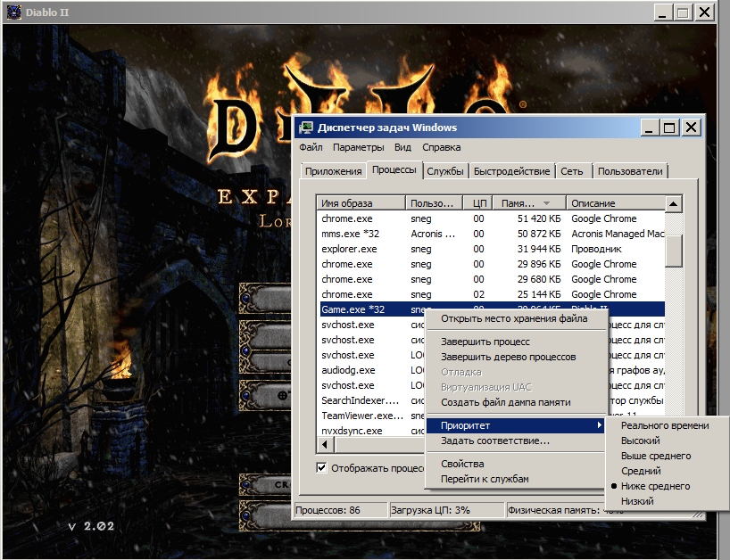
Task: Sort by the Имя образа column header
Action: [361, 203]
